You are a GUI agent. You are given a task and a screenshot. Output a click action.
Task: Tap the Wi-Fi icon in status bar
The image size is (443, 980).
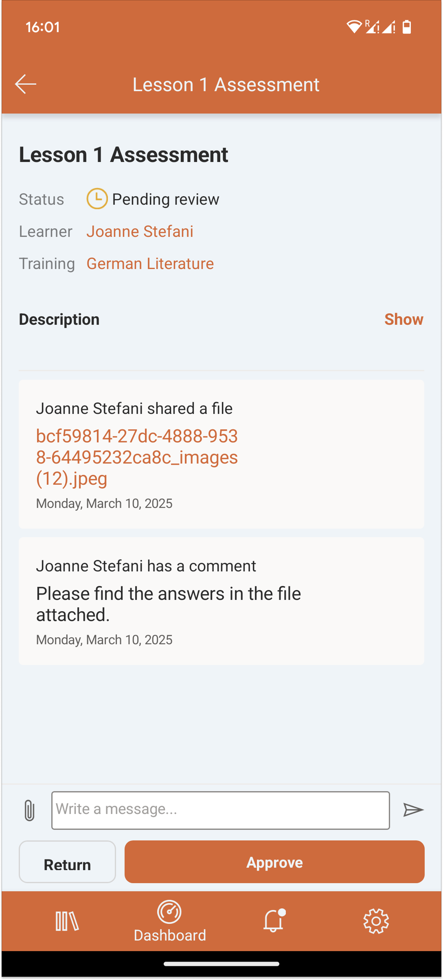(354, 27)
